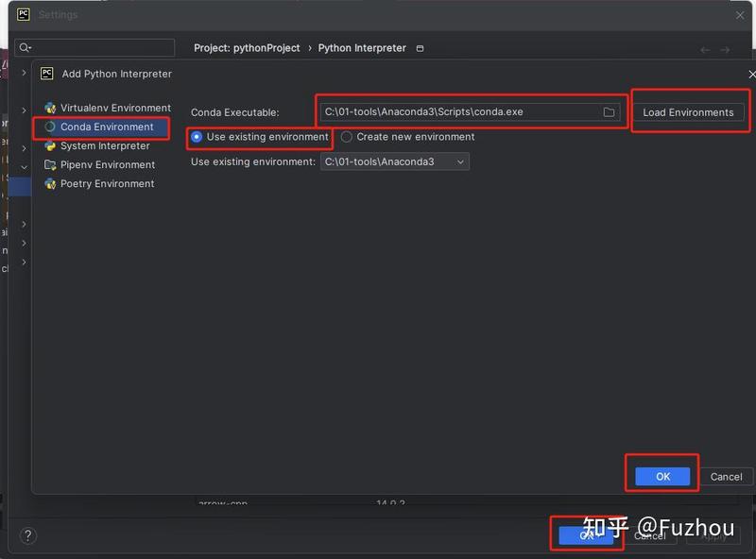Click the Settings search input field
The height and width of the screenshot is (559, 756).
pyautogui.click(x=94, y=48)
